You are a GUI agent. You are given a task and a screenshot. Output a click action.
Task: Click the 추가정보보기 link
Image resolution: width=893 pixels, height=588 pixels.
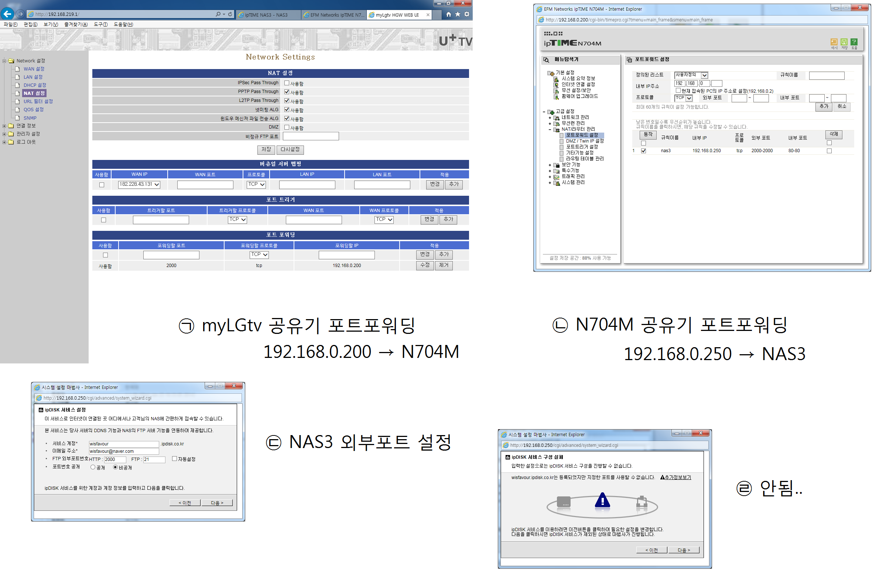pos(675,477)
